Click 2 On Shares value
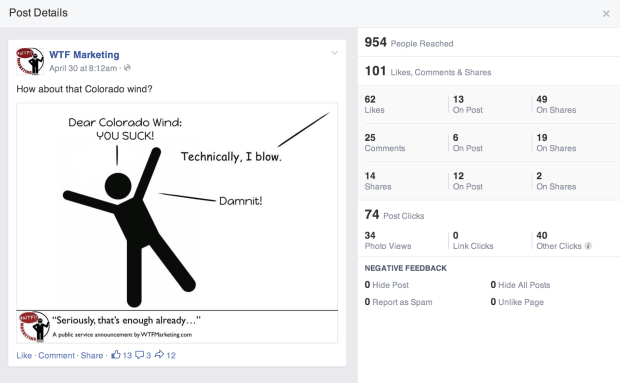Image resolution: width=620 pixels, height=383 pixels. pos(556,181)
